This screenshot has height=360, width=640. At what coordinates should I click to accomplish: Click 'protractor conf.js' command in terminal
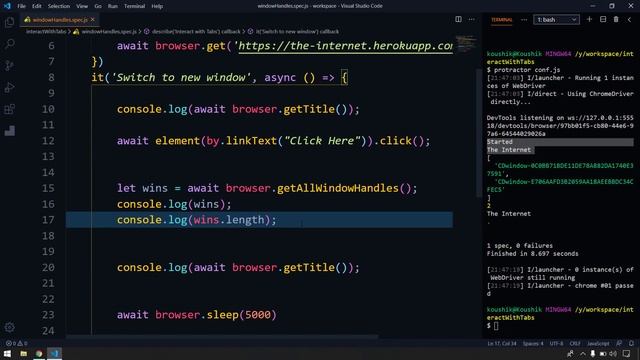(527, 70)
